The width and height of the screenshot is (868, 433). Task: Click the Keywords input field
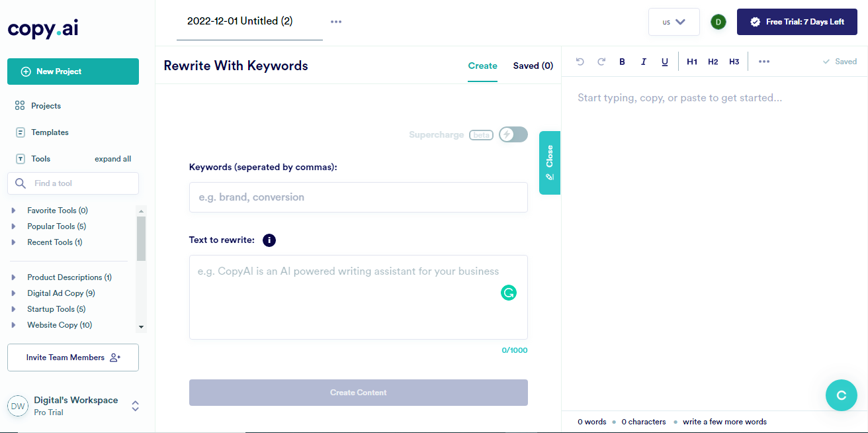point(359,197)
